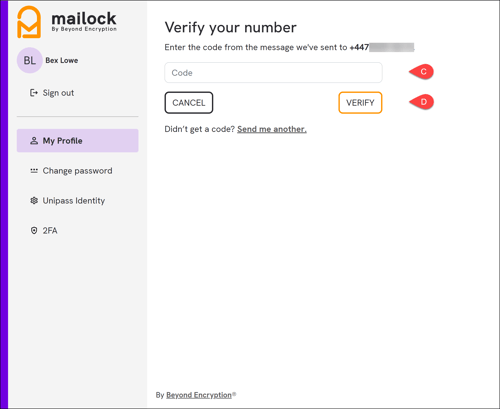Click the CANCEL button

coord(189,103)
